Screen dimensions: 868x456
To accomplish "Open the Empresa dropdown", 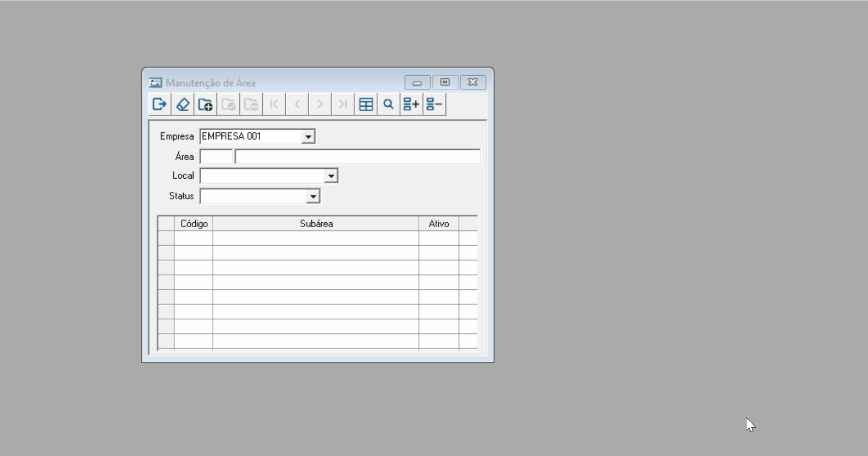I will click(308, 137).
